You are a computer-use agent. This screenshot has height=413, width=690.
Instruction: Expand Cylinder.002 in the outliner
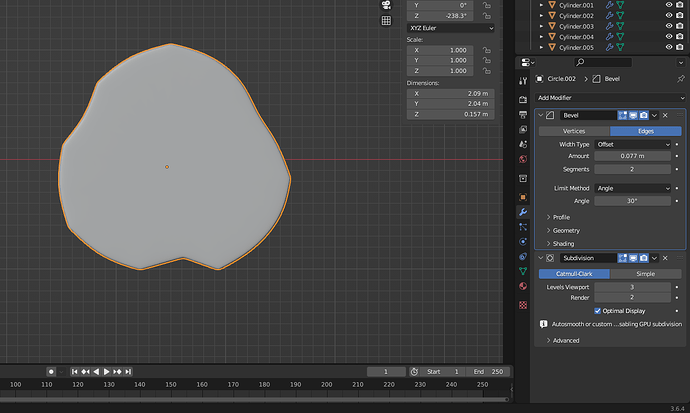(541, 16)
